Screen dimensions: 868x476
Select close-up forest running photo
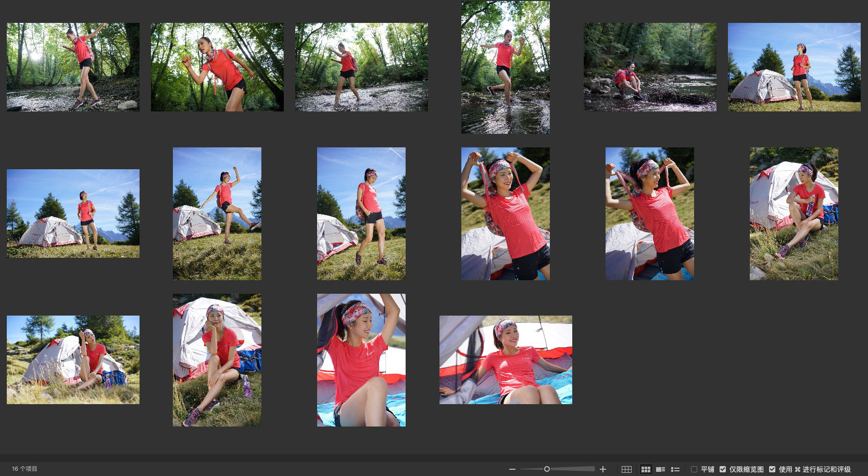point(217,67)
